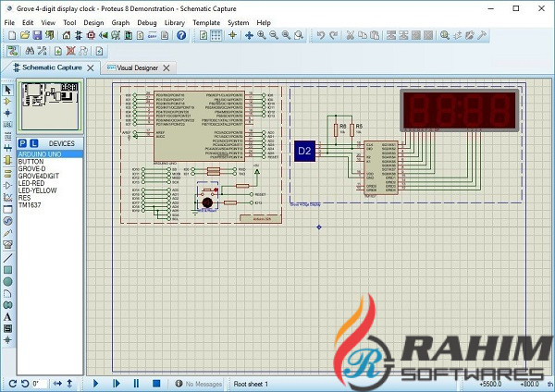Open the Debug menu
555x392 pixels.
[147, 21]
